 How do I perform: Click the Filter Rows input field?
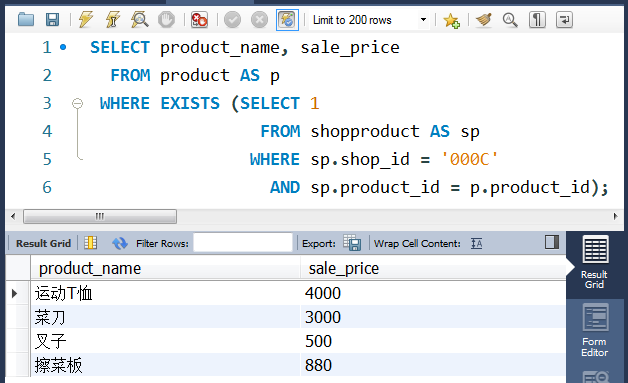point(243,243)
